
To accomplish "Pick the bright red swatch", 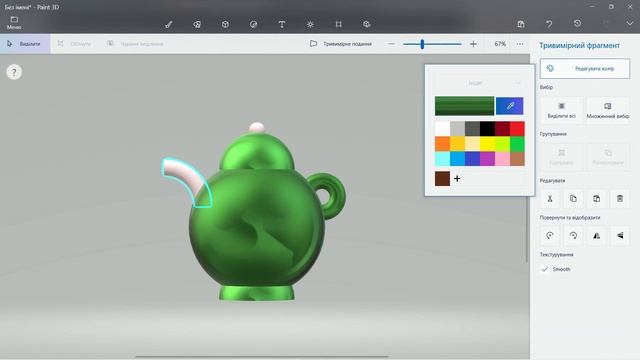I will 517,129.
